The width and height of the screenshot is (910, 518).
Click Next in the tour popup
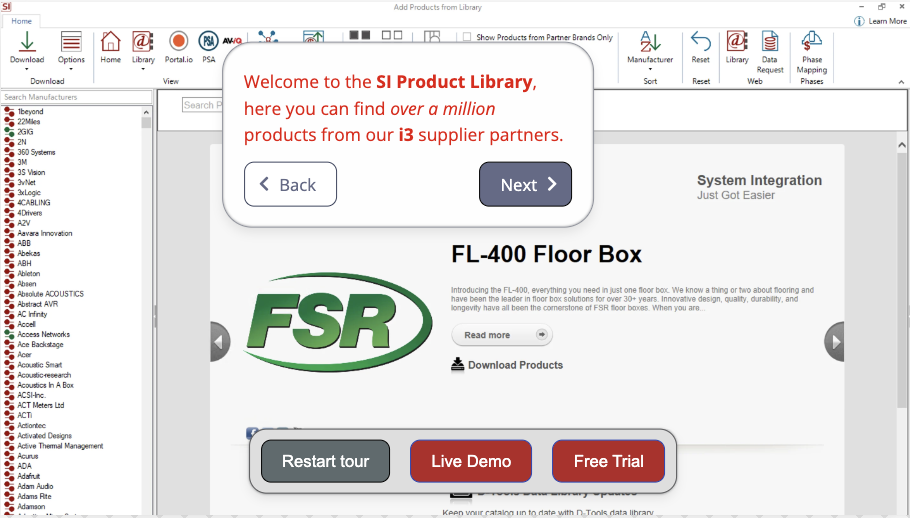pyautogui.click(x=525, y=184)
